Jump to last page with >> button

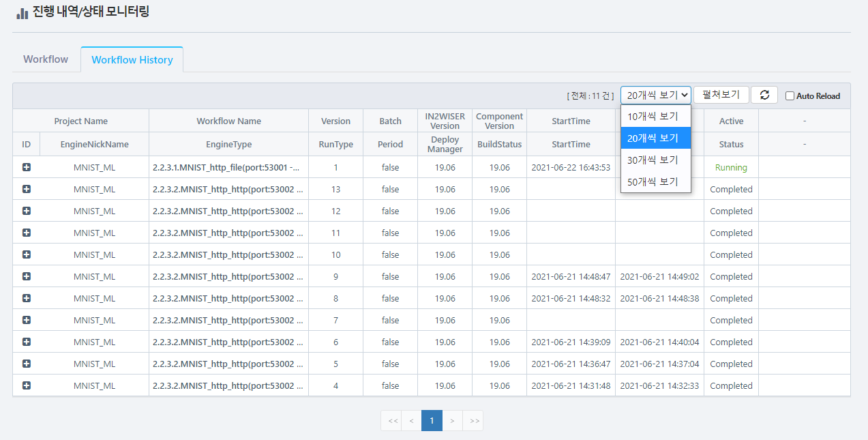[x=474, y=421]
